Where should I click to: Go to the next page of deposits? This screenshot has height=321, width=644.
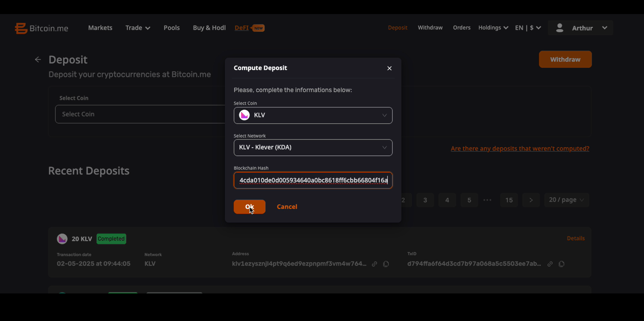tap(531, 200)
